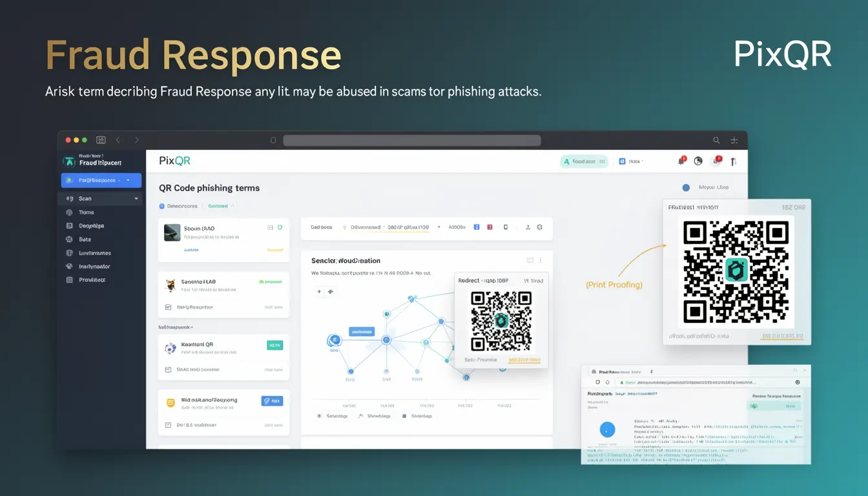Click the Kaantent QR card icon
This screenshot has width=868, height=496.
pos(170,348)
